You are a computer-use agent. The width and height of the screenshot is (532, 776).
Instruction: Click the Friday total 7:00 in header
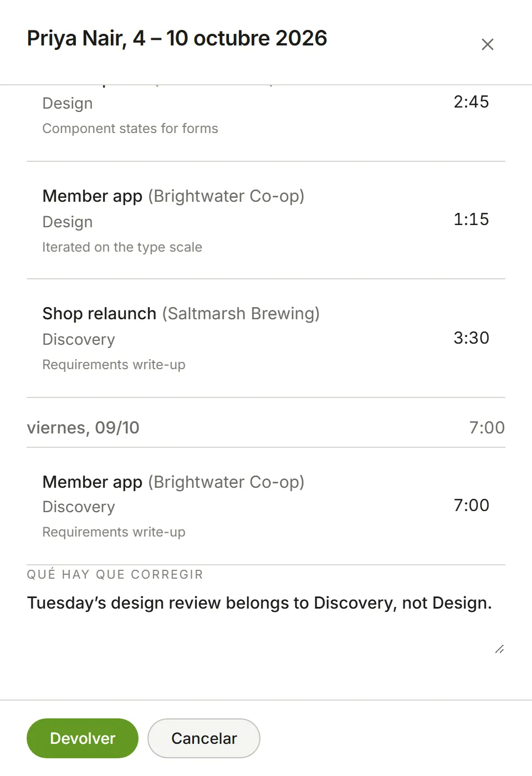coord(487,427)
